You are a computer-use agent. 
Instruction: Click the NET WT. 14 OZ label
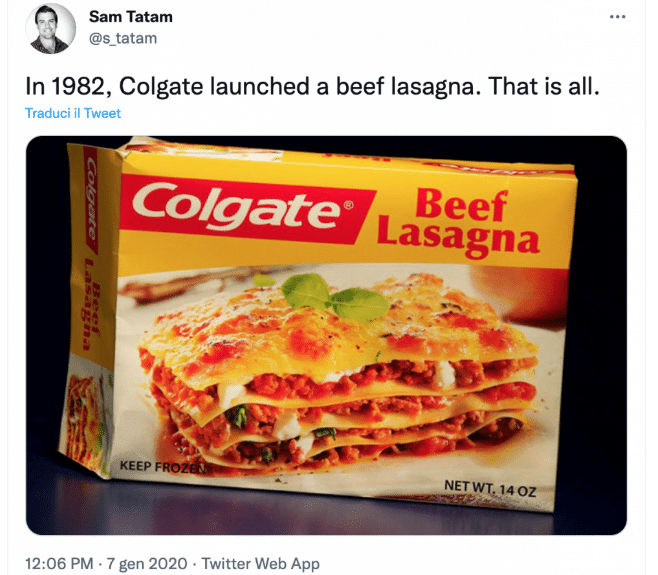pyautogui.click(x=490, y=488)
